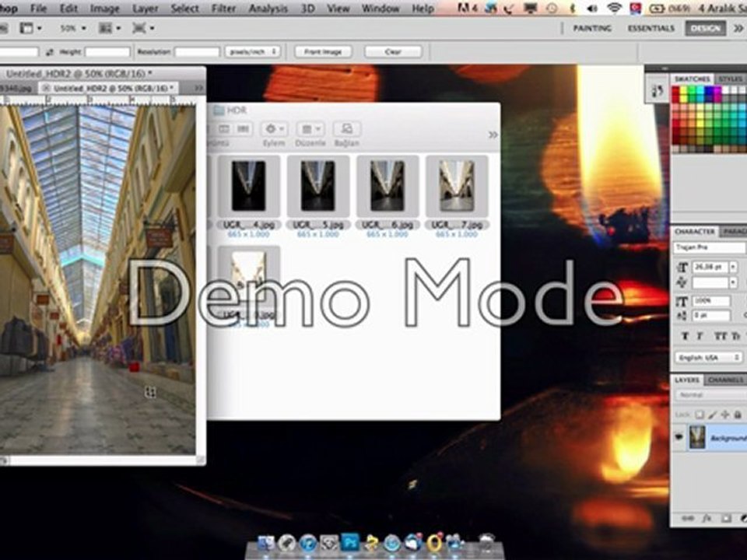This screenshot has height=560, width=747.
Task: Open Photoshop from the Dock
Action: click(x=349, y=542)
